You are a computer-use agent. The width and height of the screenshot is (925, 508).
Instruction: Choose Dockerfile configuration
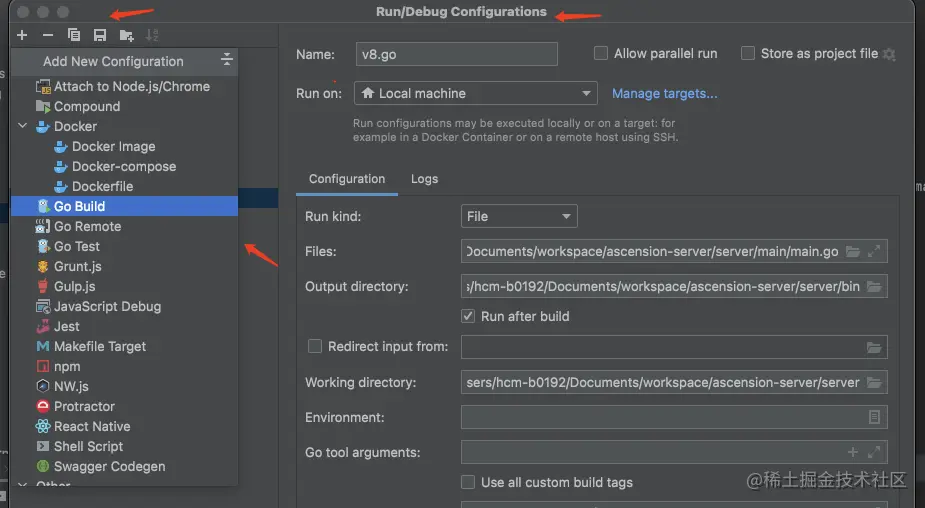point(124,186)
